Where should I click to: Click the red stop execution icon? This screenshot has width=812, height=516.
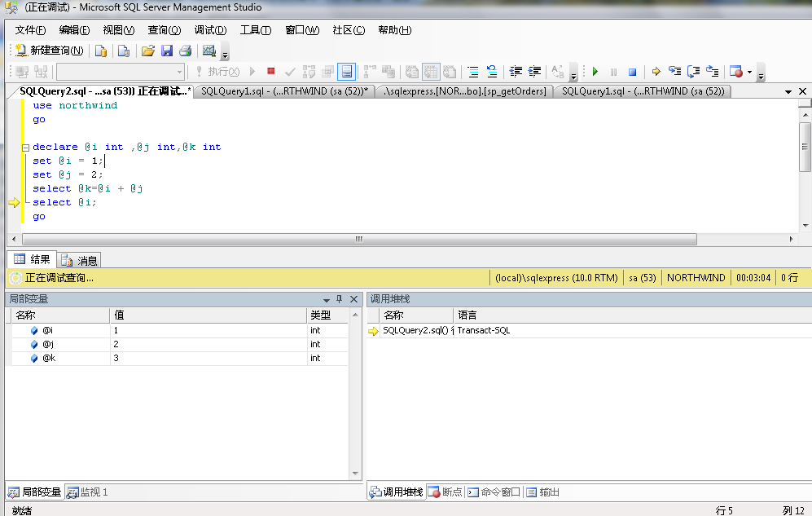click(x=269, y=71)
